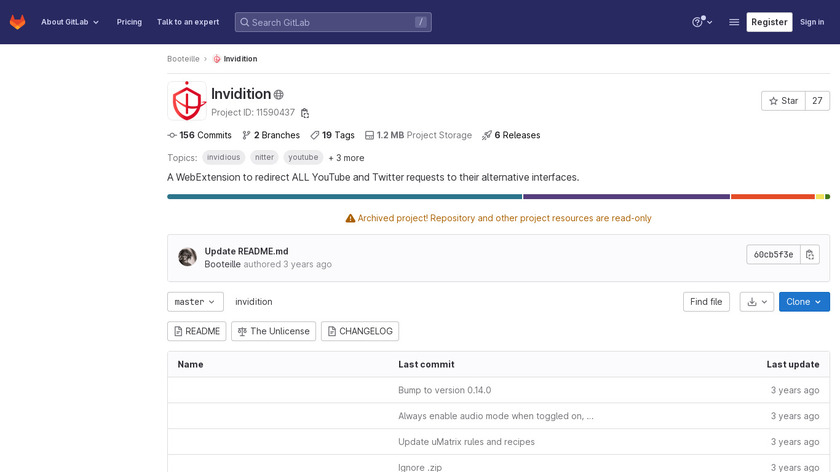This screenshot has width=840, height=472.
Task: Copy the commit SHA 60cb5f3e
Action: pos(811,254)
